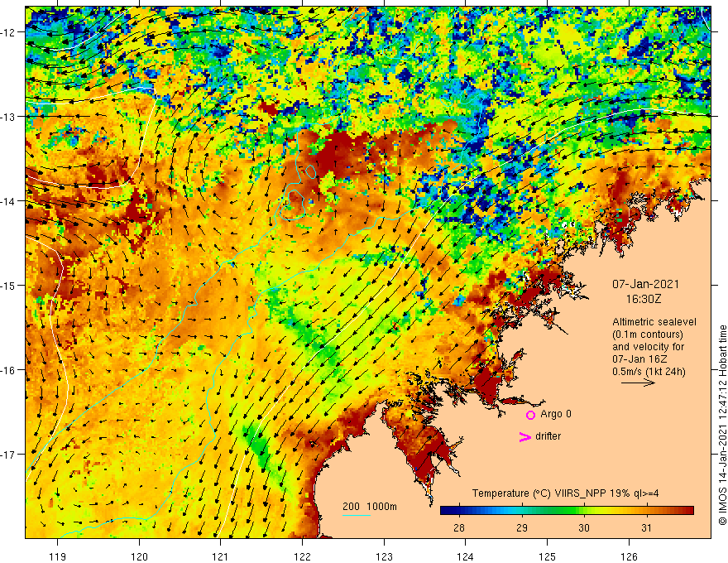
Task: Click the latitude axis label -14
Action: click(9, 201)
